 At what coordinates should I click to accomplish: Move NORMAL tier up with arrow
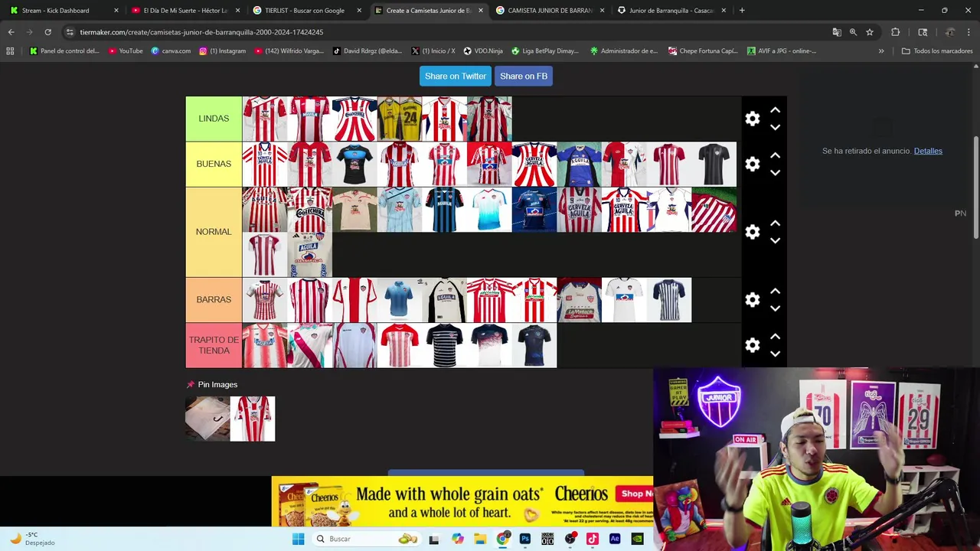click(x=775, y=223)
